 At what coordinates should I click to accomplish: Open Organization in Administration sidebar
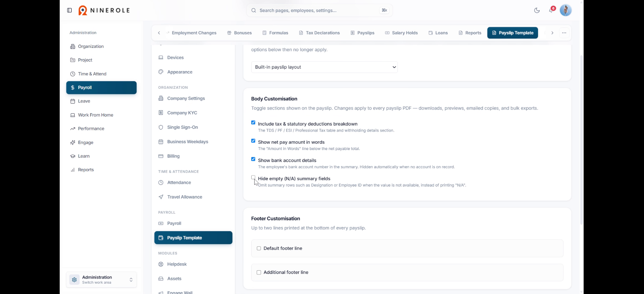pos(101,46)
